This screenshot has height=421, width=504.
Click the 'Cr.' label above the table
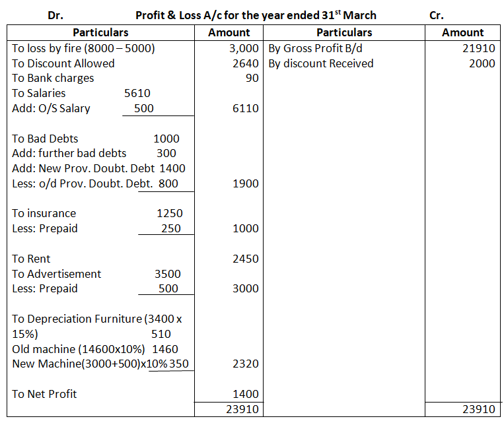[x=437, y=16]
